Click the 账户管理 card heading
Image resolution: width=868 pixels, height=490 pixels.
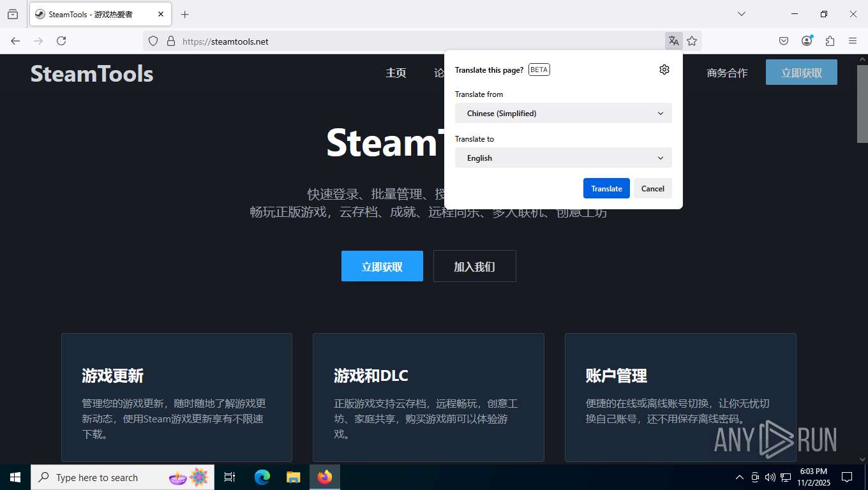(x=617, y=376)
